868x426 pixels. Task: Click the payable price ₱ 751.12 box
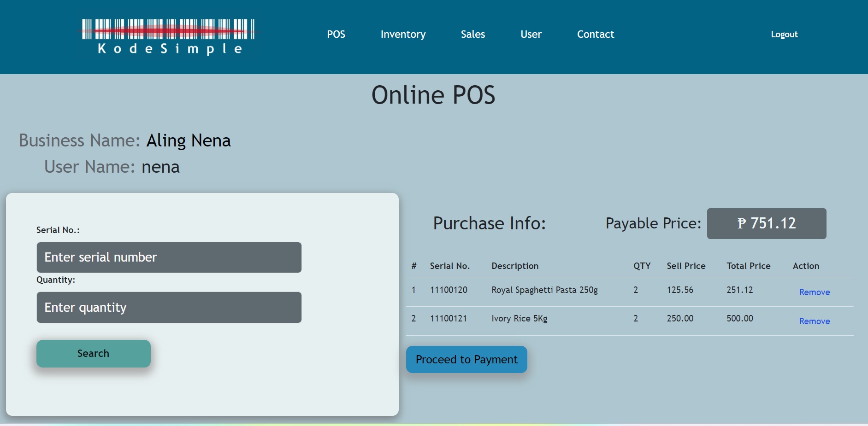pyautogui.click(x=766, y=223)
